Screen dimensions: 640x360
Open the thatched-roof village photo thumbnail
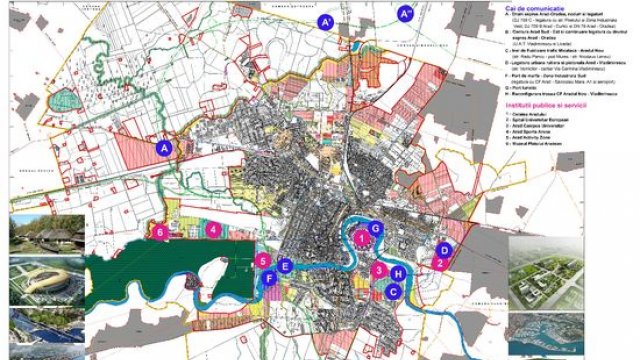pyautogui.click(x=47, y=235)
